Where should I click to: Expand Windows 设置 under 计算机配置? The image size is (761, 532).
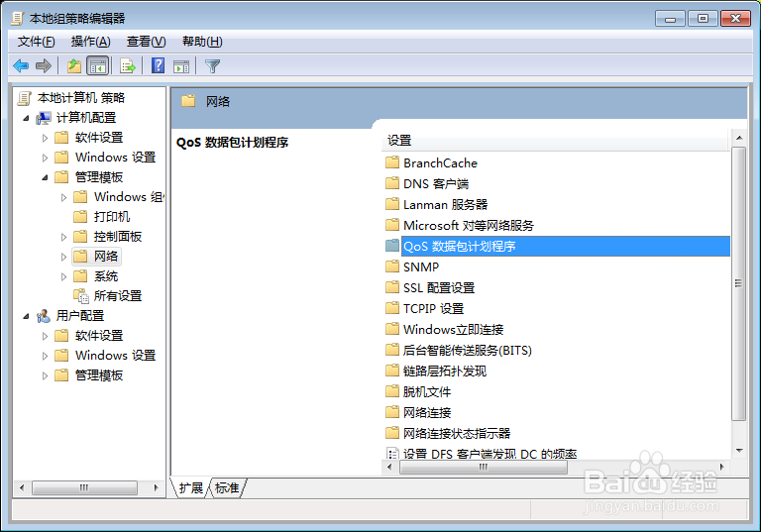pos(45,158)
